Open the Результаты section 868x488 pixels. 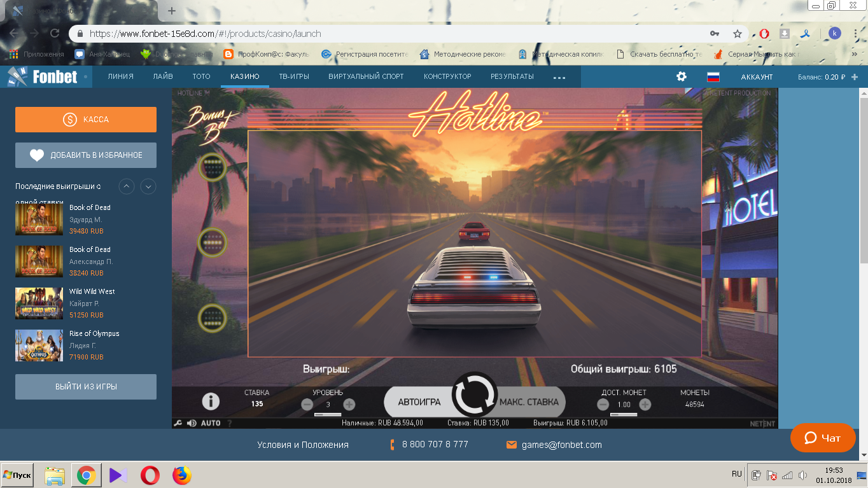(x=512, y=76)
